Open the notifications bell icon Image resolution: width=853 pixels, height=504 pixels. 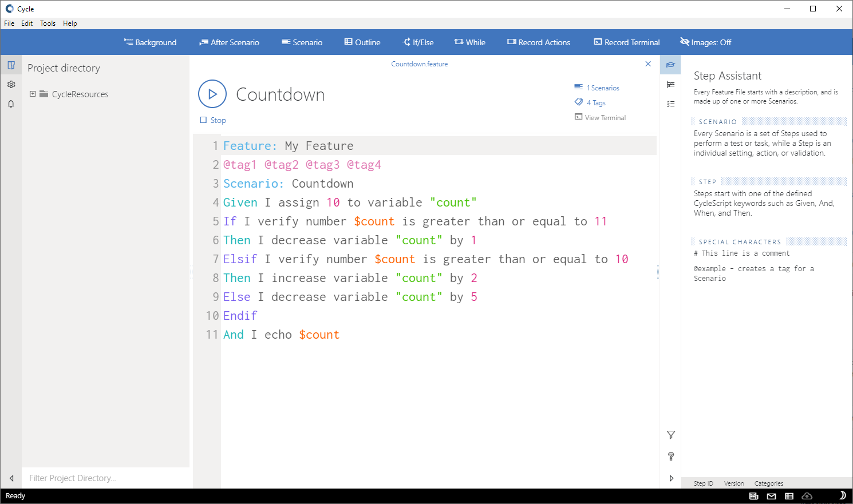(x=11, y=104)
